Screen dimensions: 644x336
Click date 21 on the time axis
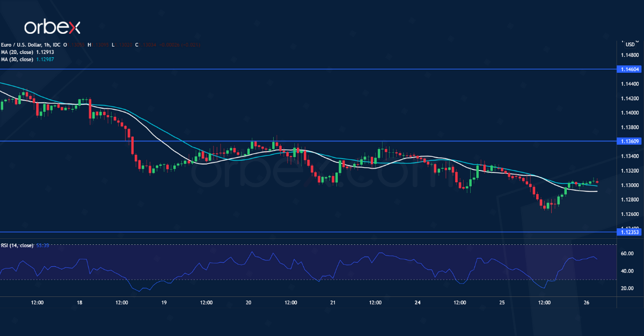click(333, 303)
